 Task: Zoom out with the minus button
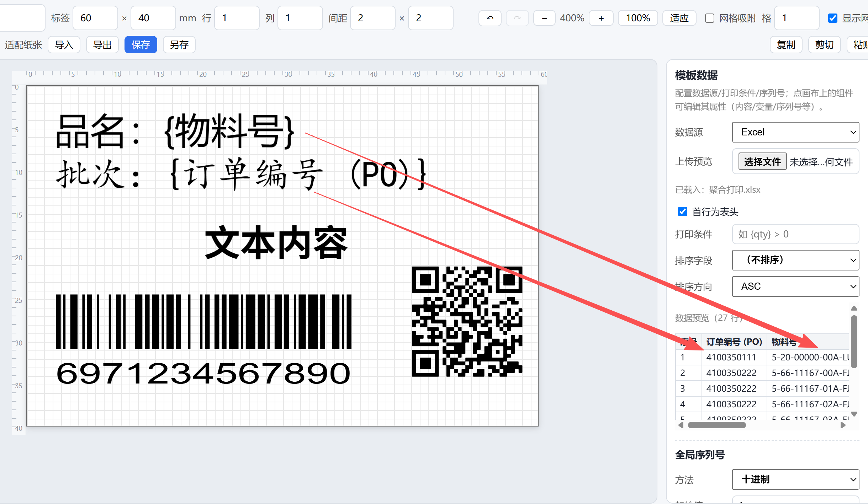point(544,18)
